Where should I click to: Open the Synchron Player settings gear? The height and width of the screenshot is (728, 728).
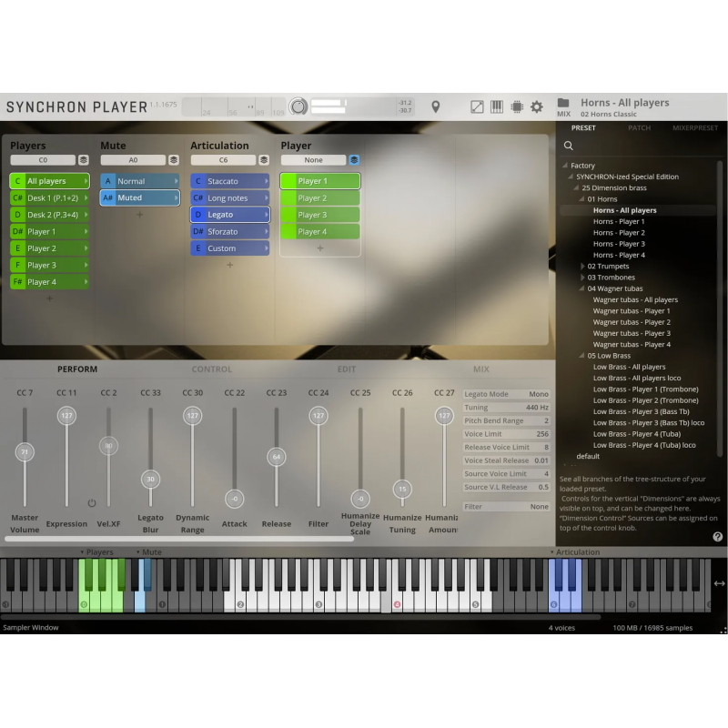(x=537, y=106)
